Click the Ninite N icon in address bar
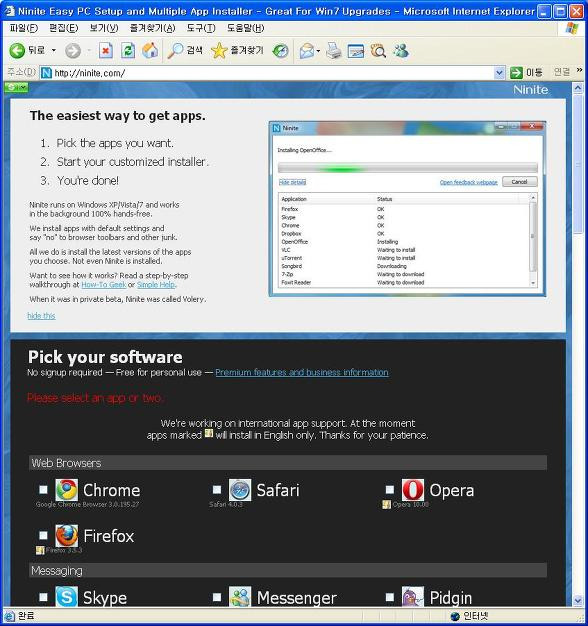The height and width of the screenshot is (626, 588). (46, 73)
